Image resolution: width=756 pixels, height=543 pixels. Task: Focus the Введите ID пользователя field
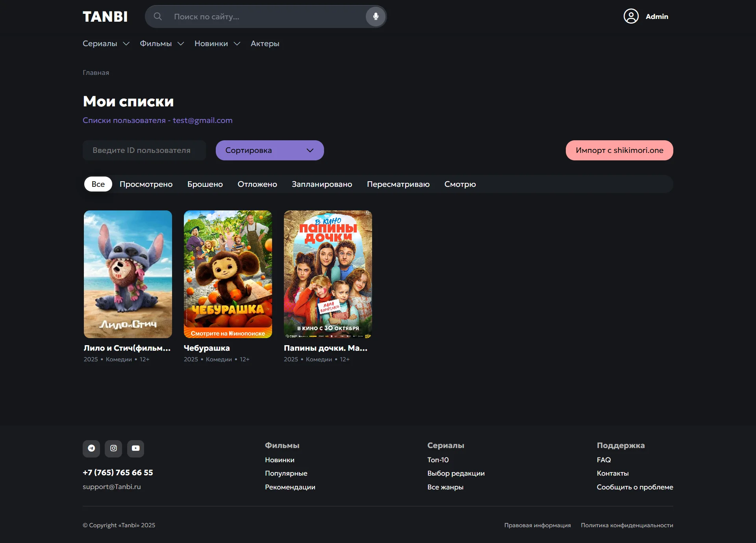(144, 150)
